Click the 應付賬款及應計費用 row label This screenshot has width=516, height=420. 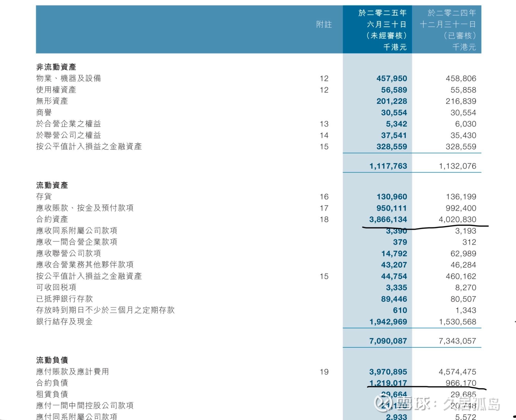pyautogui.click(x=72, y=372)
